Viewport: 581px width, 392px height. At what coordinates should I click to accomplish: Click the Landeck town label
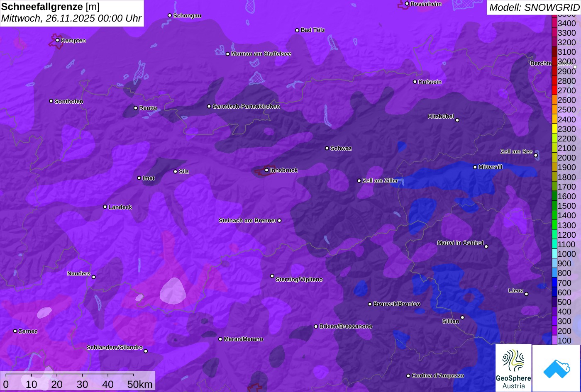(120, 207)
